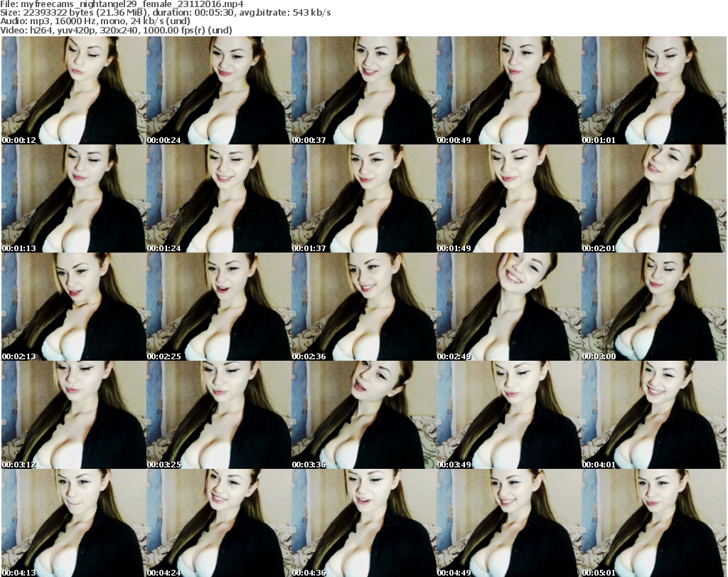Click the frame stamped 00:03:00
The height and width of the screenshot is (577, 728).
654,307
